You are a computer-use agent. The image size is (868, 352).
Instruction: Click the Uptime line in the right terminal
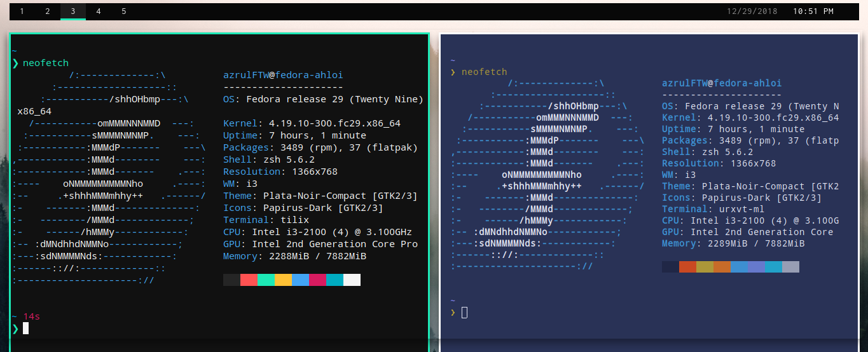[733, 129]
